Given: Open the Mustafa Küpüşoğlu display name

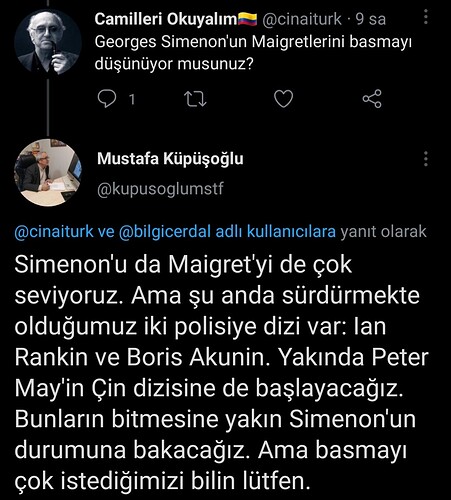Looking at the screenshot, I should (170, 159).
